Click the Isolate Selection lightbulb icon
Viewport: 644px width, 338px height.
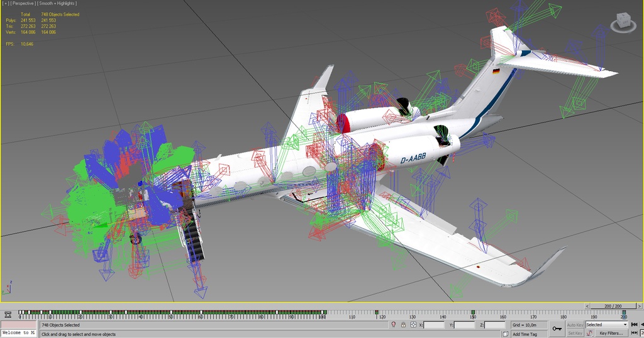tap(393, 325)
